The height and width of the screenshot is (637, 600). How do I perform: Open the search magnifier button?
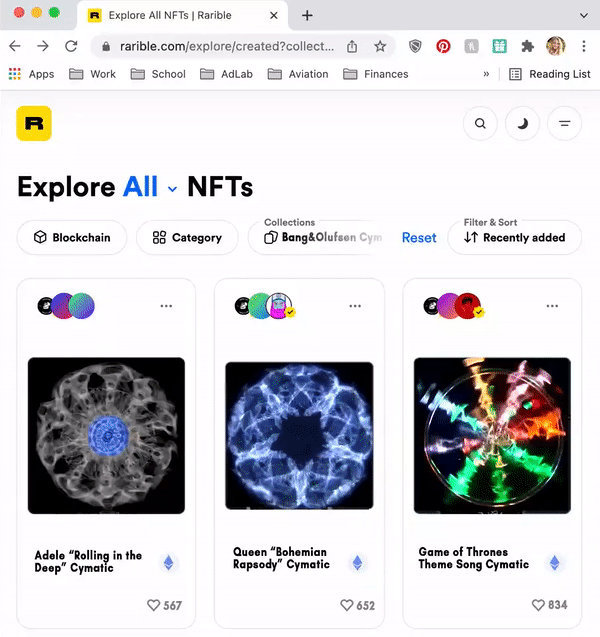click(480, 123)
